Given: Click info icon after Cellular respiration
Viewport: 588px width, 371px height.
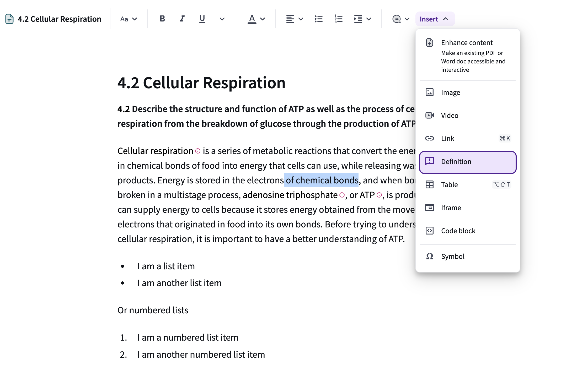Looking at the screenshot, I should (198, 151).
